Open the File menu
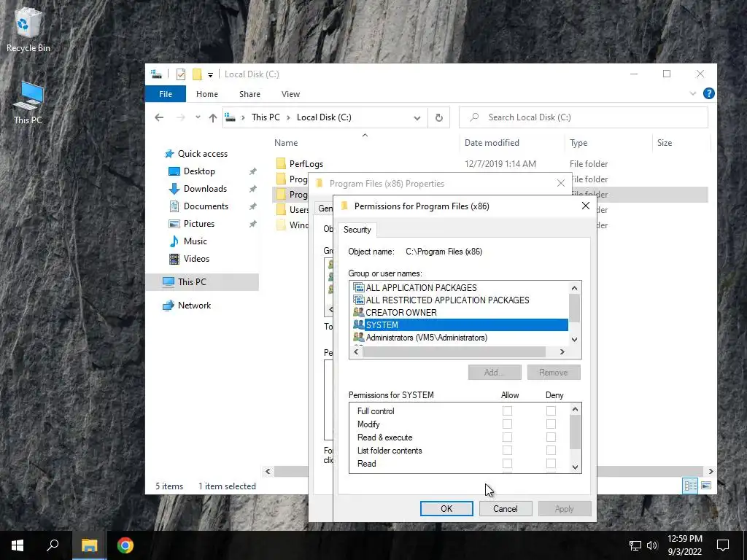 tap(166, 94)
